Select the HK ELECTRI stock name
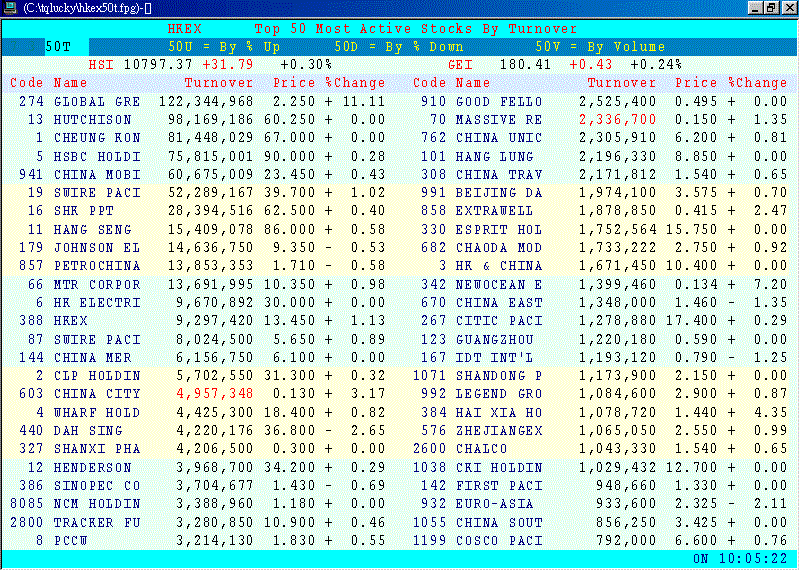Screen dimensions: 799x571 (97, 303)
